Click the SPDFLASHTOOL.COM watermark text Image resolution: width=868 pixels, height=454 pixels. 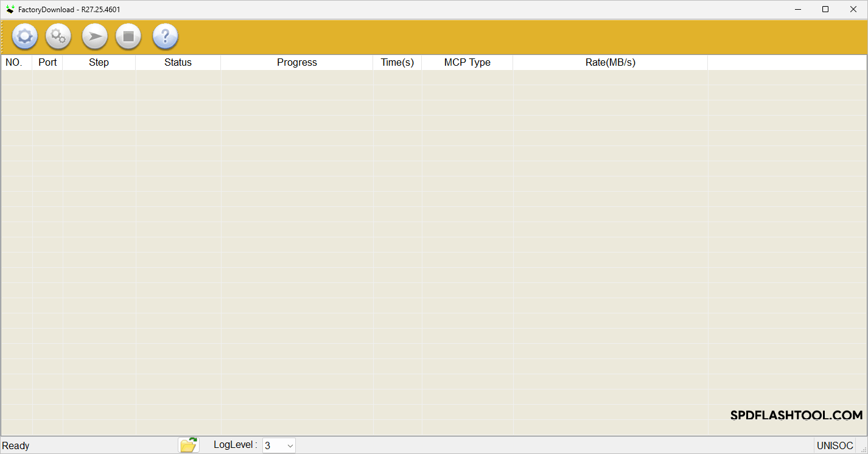point(796,416)
